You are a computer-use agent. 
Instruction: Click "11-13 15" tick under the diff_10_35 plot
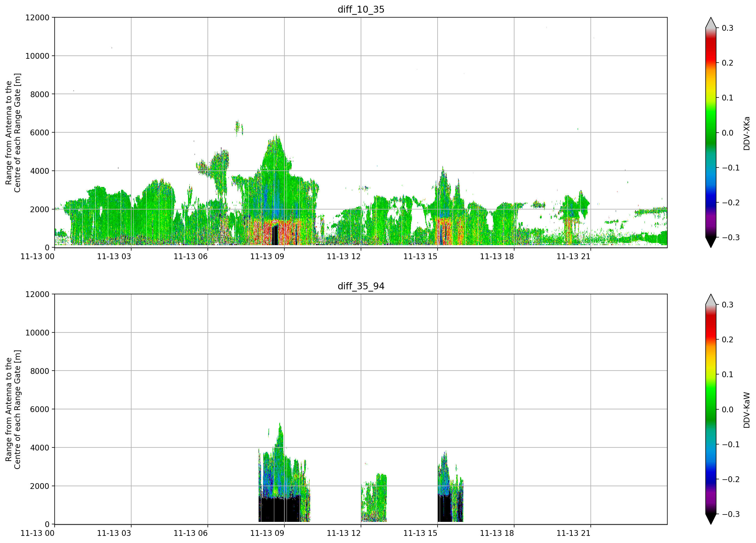pyautogui.click(x=420, y=256)
